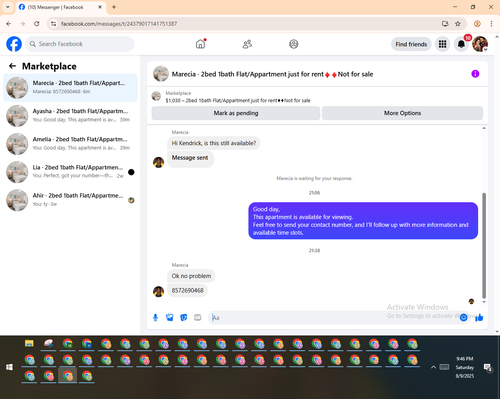
Task: Click Mark as pending button
Action: 236,113
